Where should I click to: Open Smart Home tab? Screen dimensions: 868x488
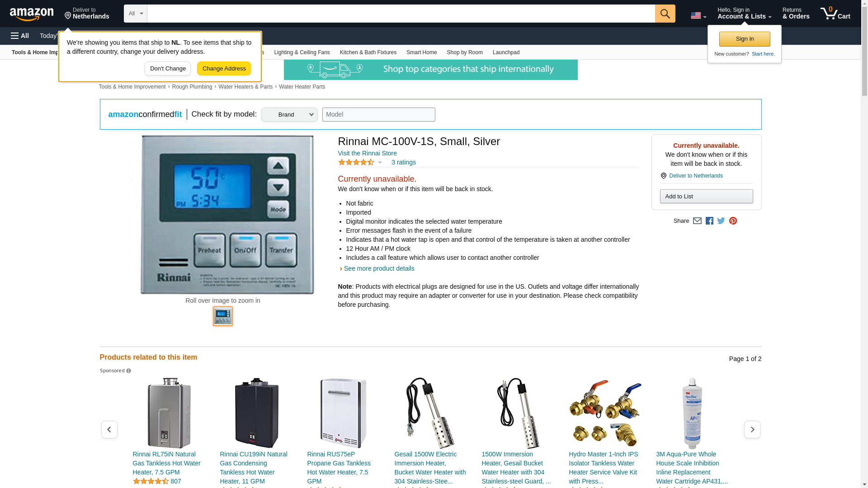coord(421,52)
